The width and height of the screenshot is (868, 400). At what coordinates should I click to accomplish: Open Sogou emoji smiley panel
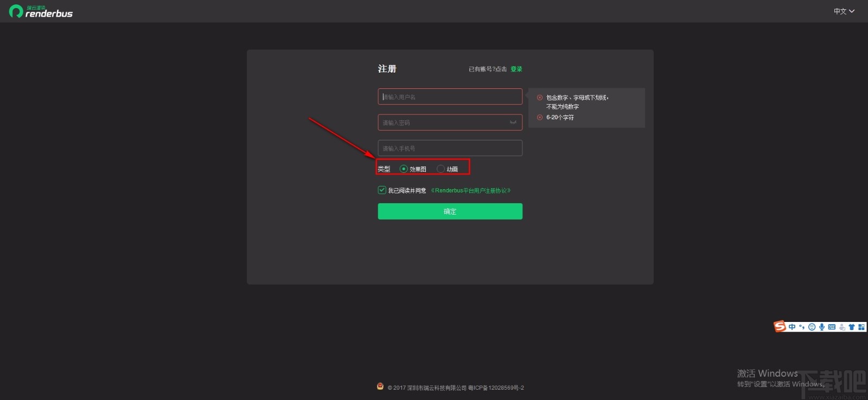812,327
